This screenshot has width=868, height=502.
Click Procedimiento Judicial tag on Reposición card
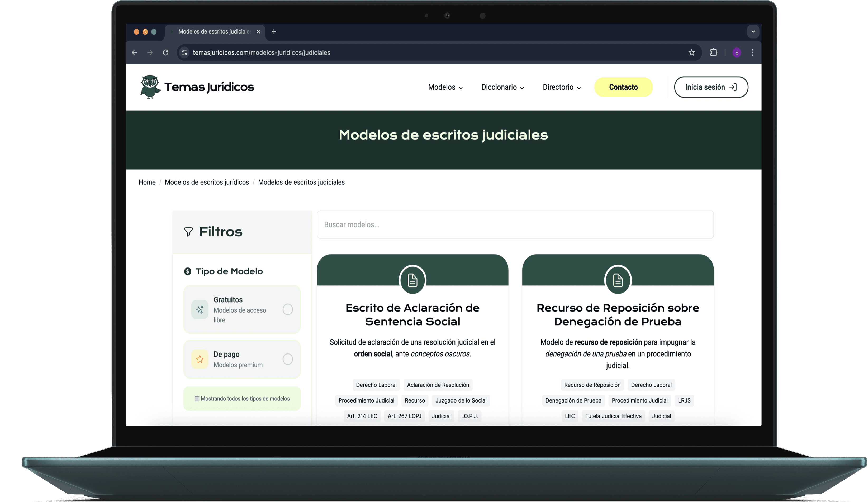point(640,401)
